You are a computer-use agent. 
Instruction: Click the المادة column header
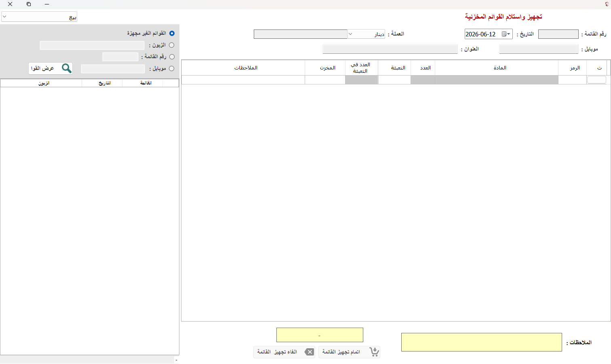497,68
